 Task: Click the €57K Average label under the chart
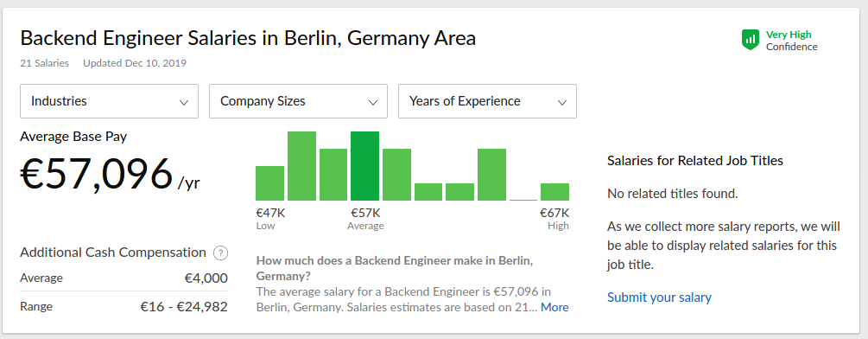coord(365,218)
